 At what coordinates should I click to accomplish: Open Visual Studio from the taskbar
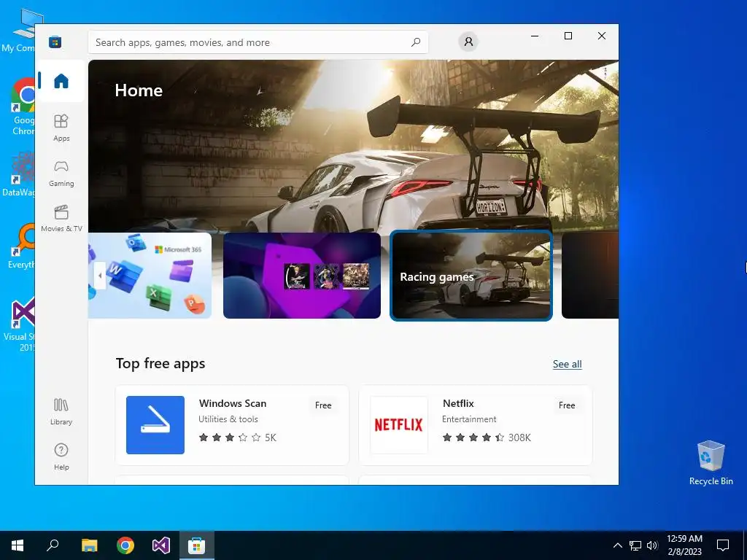(161, 545)
